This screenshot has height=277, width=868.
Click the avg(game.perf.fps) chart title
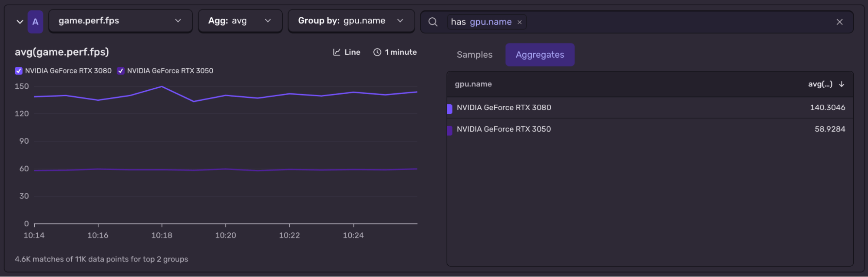tap(62, 52)
